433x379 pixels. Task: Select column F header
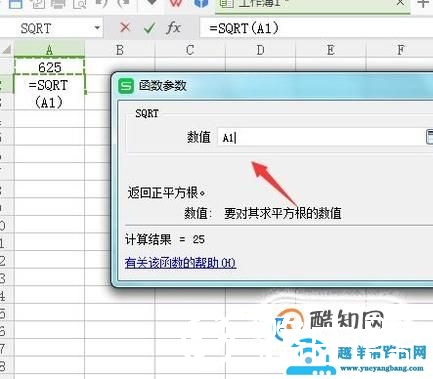pos(400,50)
